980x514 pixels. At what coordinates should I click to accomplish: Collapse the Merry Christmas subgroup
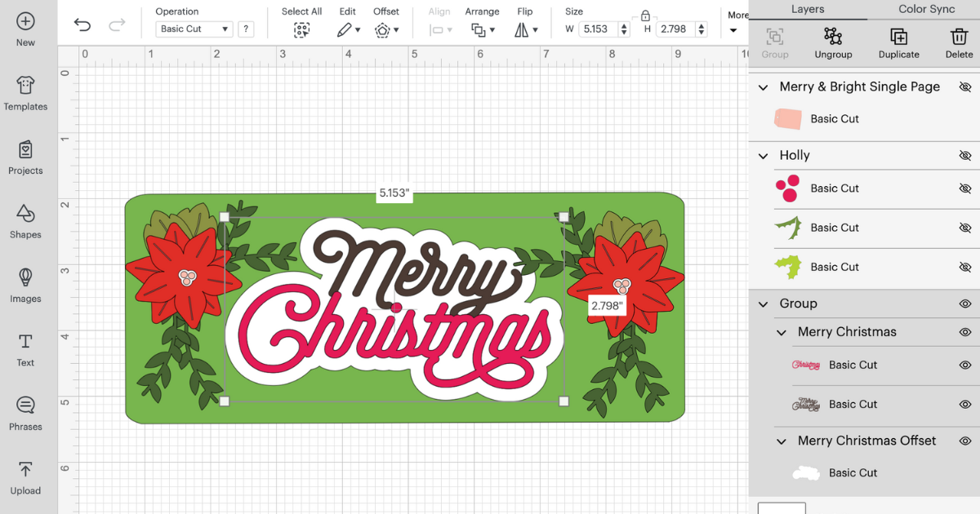pyautogui.click(x=782, y=333)
